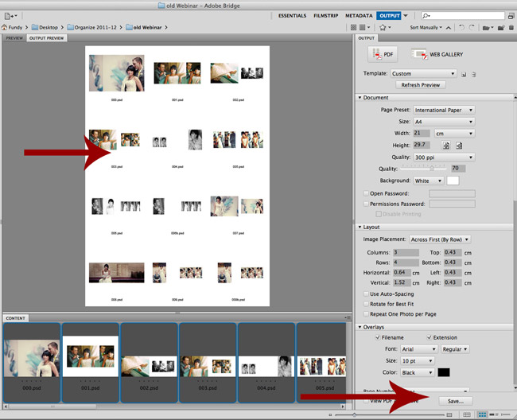View content as details
The image size is (517, 420).
pos(494,414)
